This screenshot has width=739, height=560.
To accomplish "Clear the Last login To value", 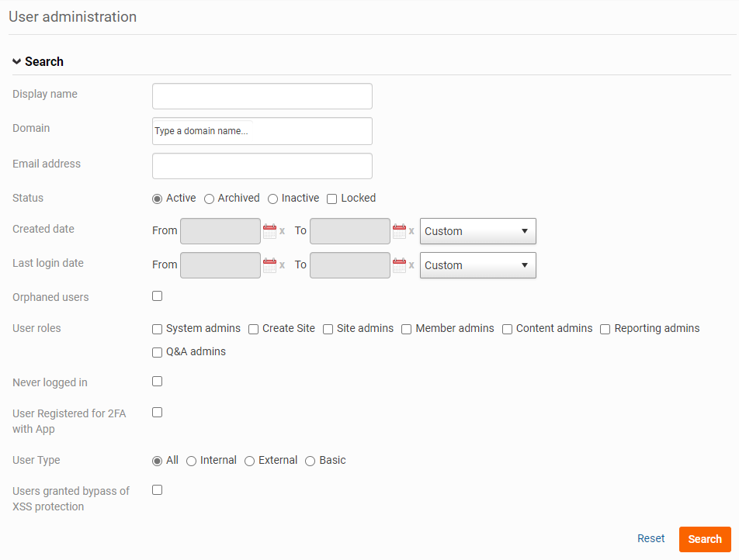I will 411,265.
